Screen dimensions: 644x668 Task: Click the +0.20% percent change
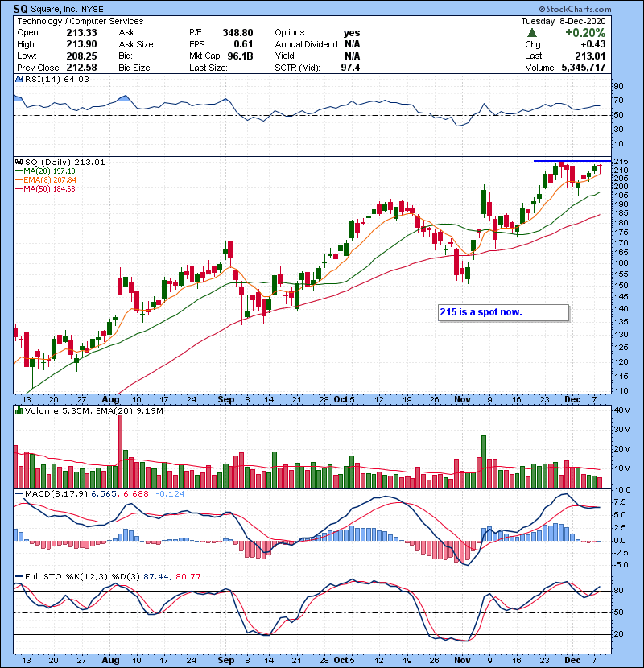pos(585,33)
